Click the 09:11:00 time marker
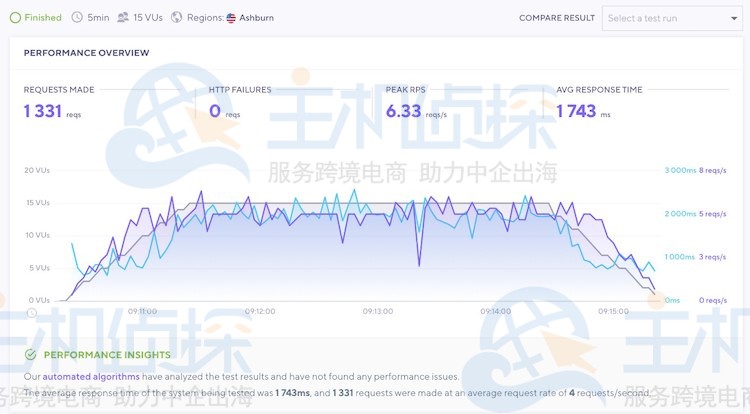750x414 pixels. click(143, 311)
